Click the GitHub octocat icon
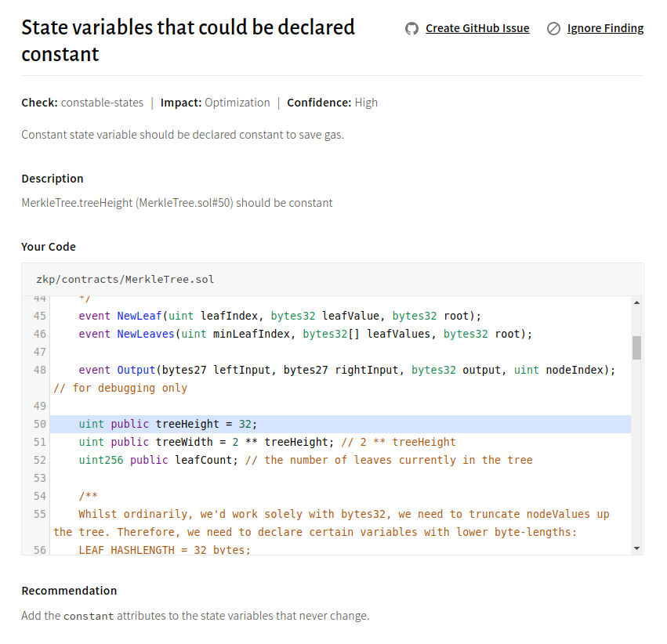 click(411, 29)
